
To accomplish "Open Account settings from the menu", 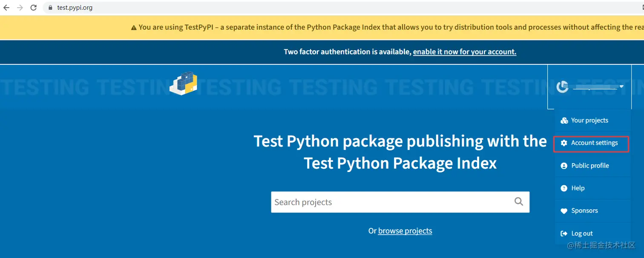I will (592, 143).
